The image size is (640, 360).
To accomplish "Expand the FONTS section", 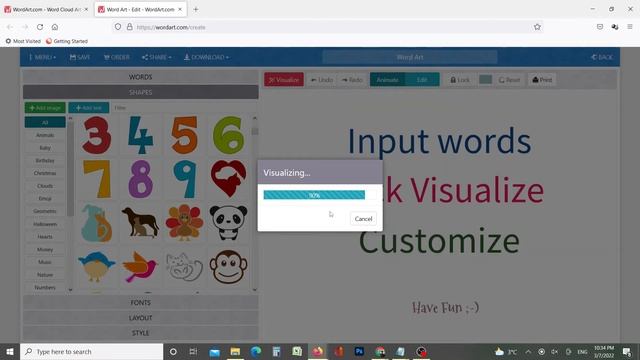I will point(140,302).
